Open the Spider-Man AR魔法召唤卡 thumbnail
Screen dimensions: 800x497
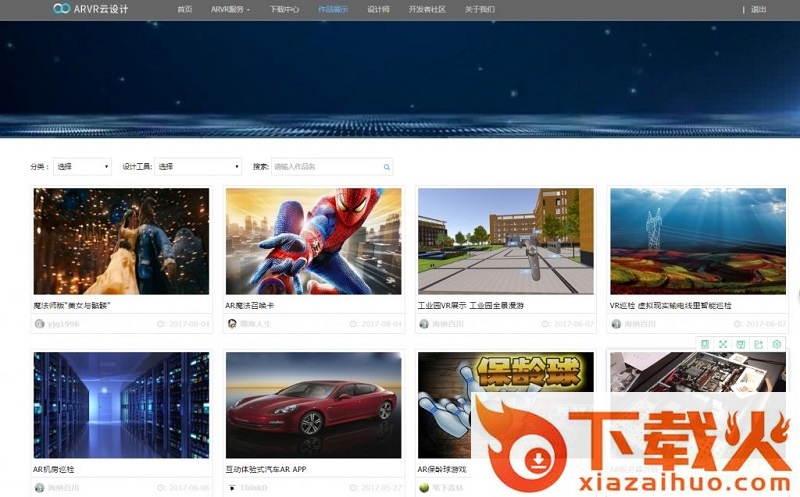[x=313, y=241]
